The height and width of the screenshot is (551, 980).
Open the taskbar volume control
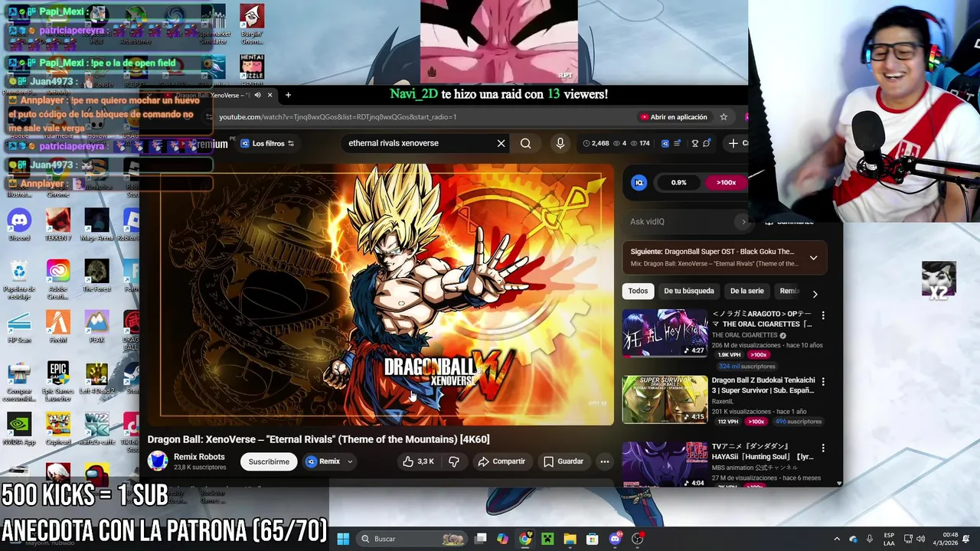click(x=921, y=539)
